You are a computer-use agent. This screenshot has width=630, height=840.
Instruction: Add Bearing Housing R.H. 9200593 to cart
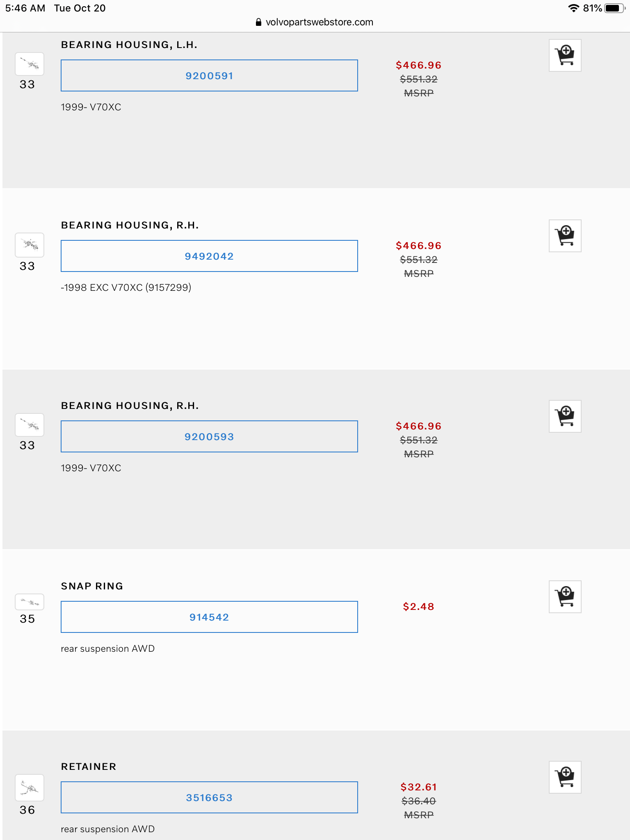point(565,416)
